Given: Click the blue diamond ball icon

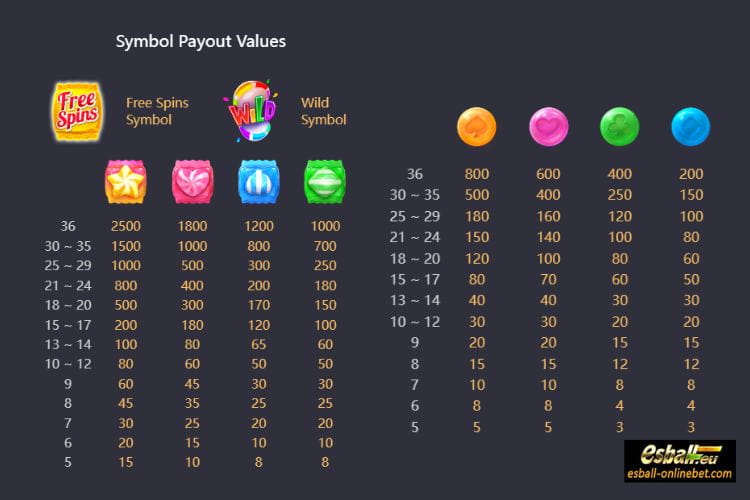Looking at the screenshot, I should pos(691,126).
